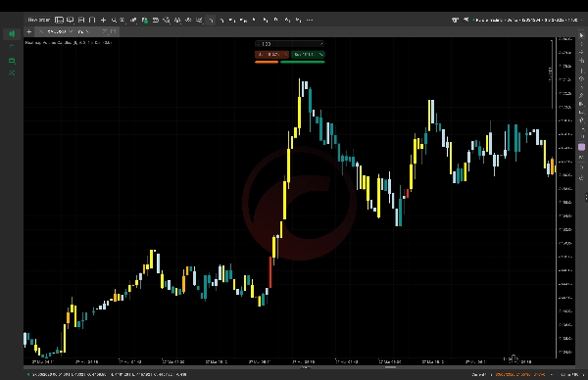Click the leftmost icon before the account information

(455, 20)
